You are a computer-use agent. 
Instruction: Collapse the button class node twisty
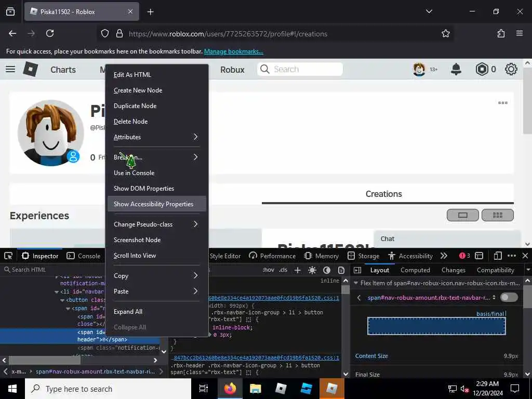coord(62,300)
